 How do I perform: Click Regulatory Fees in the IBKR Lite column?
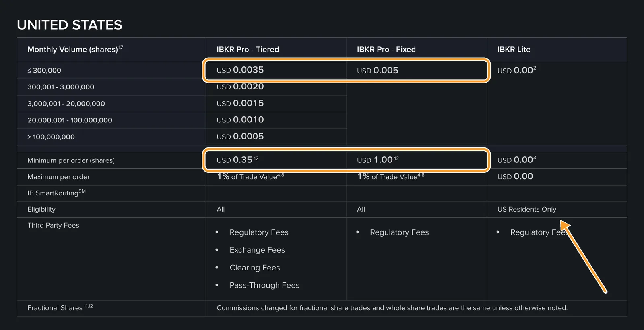(539, 232)
